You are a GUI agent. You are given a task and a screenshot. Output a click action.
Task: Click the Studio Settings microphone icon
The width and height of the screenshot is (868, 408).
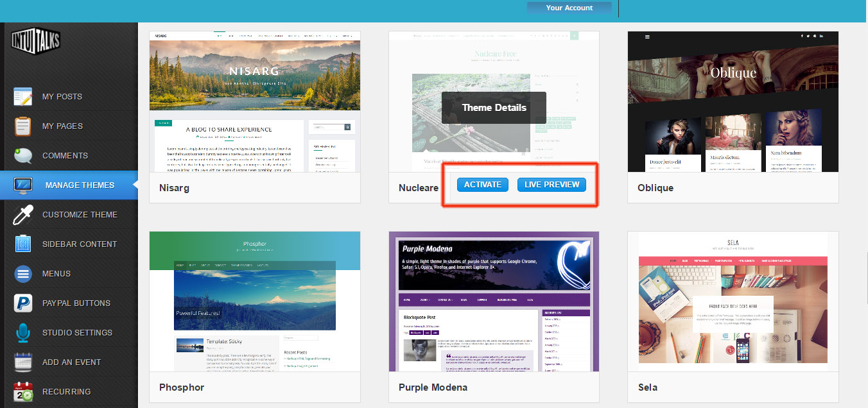pos(23,332)
